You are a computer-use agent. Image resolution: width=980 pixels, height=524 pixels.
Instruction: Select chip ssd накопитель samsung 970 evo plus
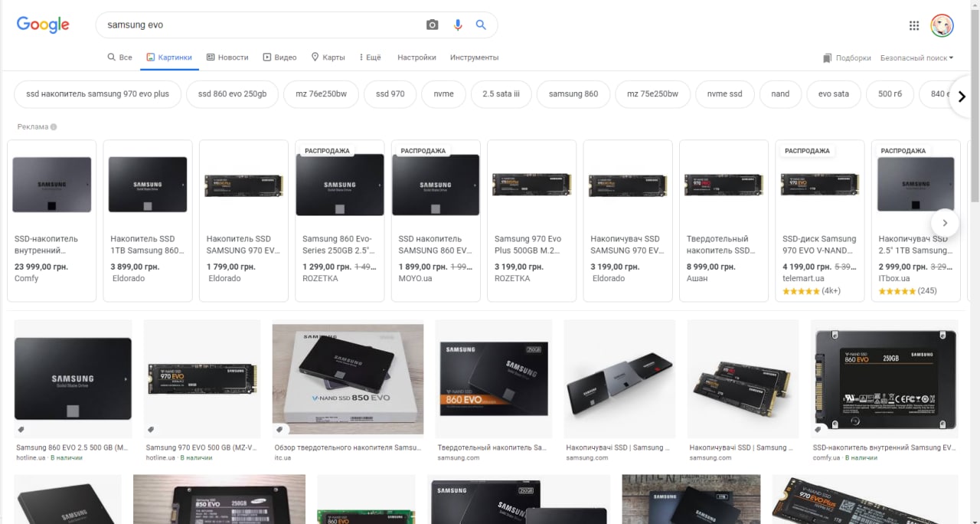(x=97, y=94)
